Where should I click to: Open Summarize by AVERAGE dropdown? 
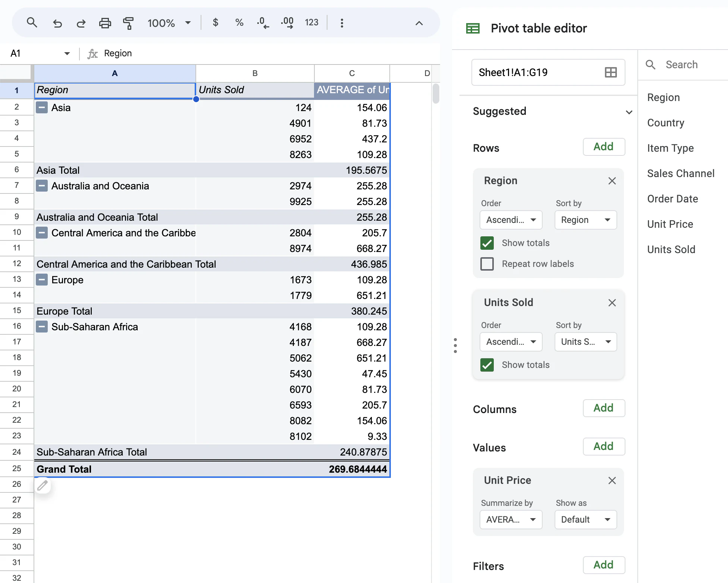point(511,520)
